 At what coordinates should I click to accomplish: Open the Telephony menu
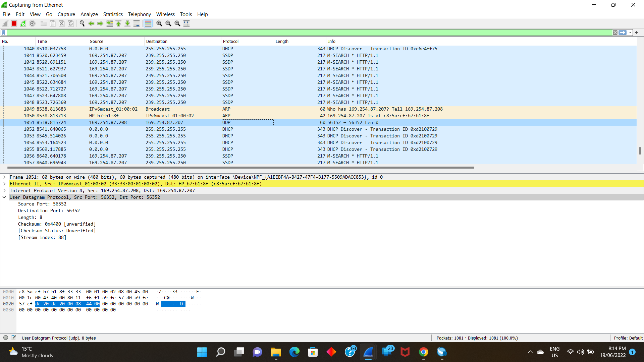pyautogui.click(x=140, y=14)
